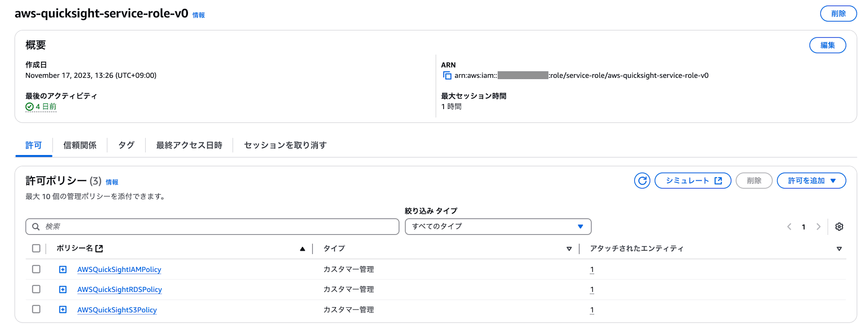The image size is (868, 327).
Task: Click the 情報 link next to the role name
Action: point(199,15)
